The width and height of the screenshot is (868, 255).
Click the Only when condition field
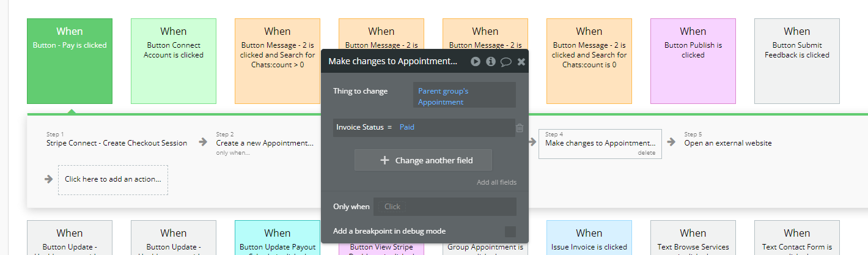point(444,207)
